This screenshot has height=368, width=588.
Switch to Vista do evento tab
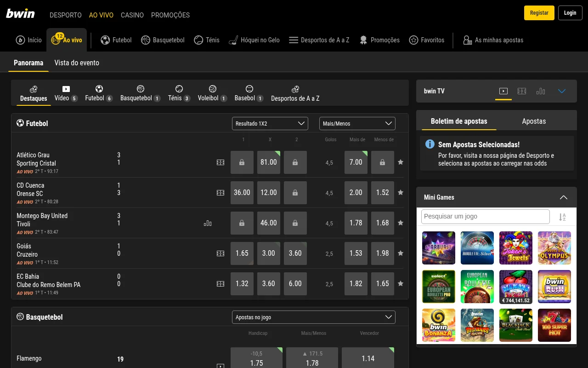coord(77,63)
